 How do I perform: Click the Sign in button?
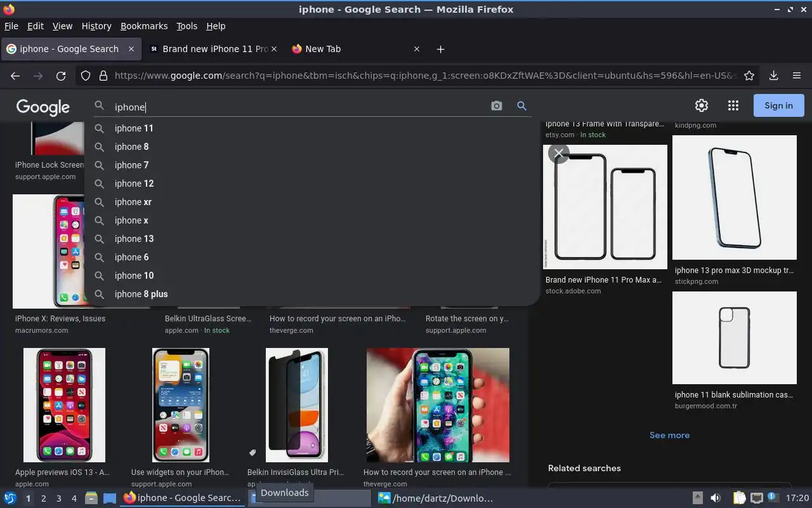[x=778, y=105]
